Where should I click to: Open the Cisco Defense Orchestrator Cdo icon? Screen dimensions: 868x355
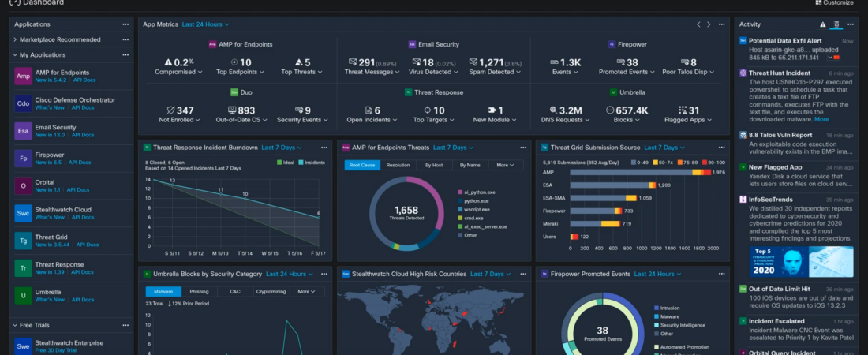pyautogui.click(x=23, y=103)
